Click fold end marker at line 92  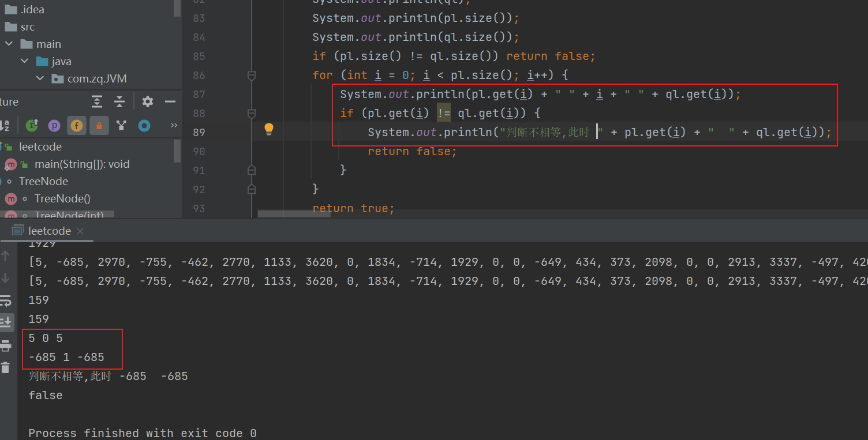[x=251, y=189]
